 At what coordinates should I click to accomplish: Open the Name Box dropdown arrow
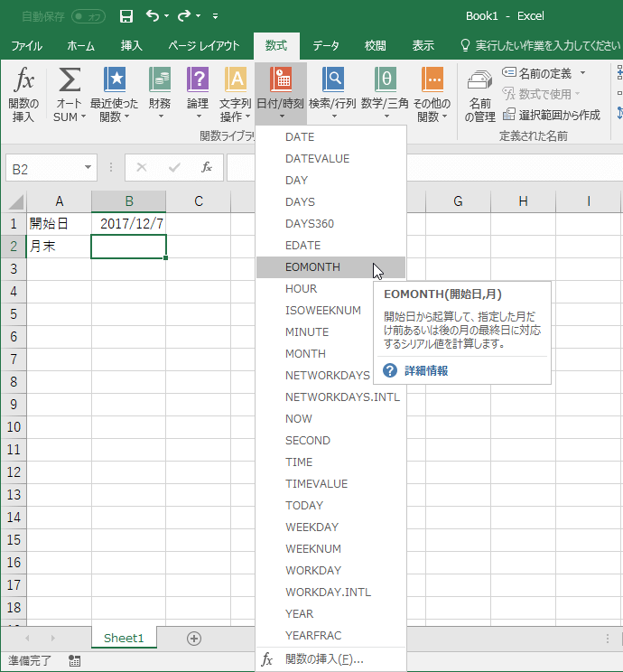[x=88, y=167]
